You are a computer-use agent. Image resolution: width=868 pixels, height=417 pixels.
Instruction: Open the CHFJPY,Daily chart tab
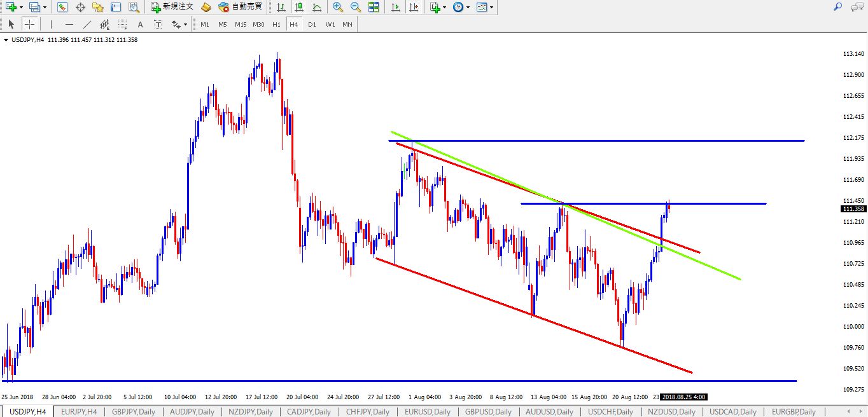pos(368,412)
